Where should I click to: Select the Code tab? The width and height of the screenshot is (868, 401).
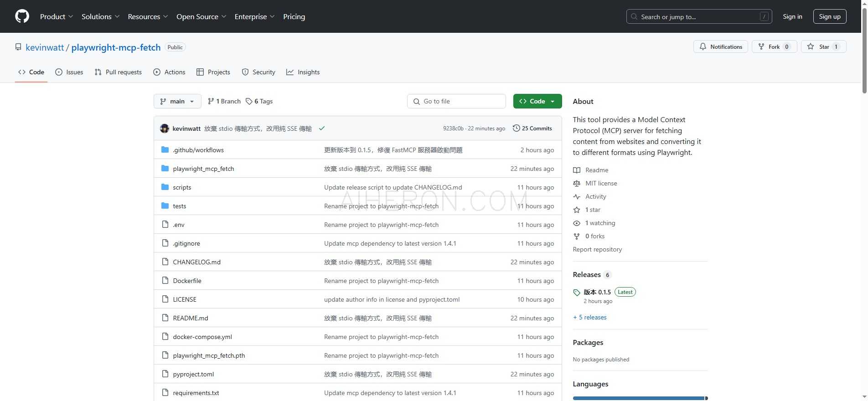pos(31,72)
